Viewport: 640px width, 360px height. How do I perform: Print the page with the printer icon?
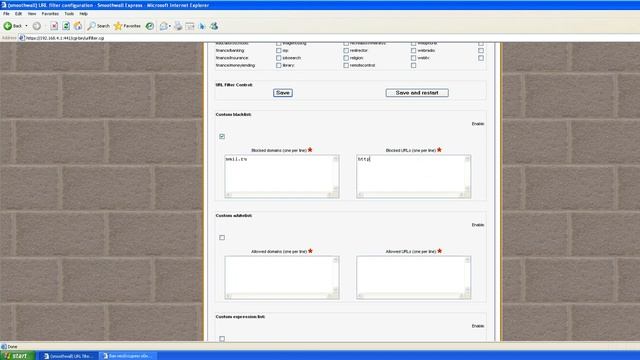178,26
